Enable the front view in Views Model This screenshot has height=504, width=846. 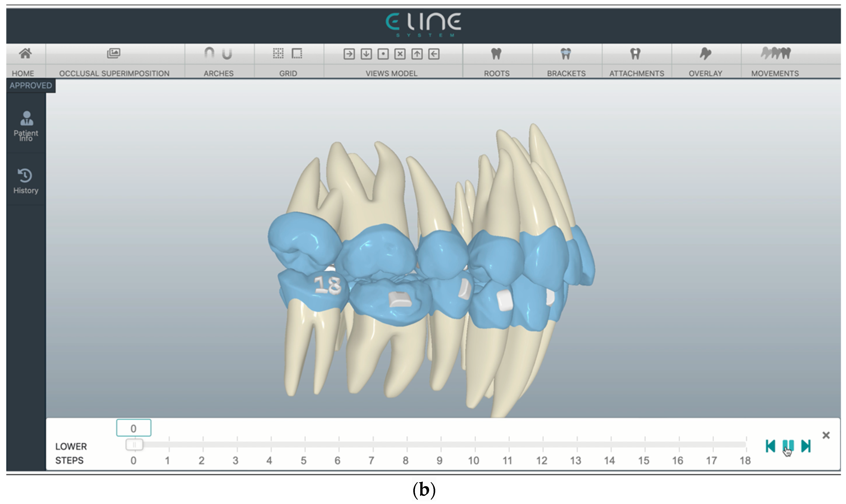pyautogui.click(x=384, y=54)
